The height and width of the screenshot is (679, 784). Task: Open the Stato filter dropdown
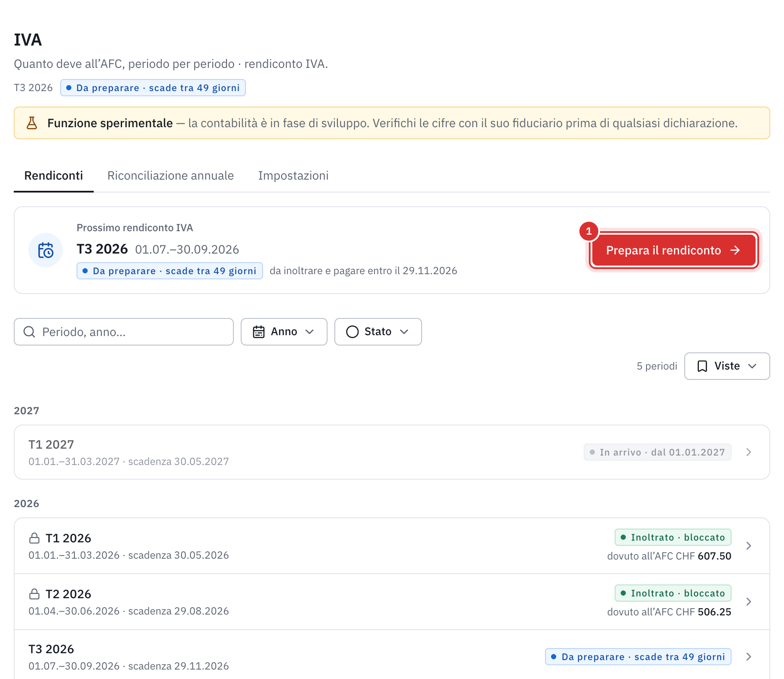[x=378, y=332]
